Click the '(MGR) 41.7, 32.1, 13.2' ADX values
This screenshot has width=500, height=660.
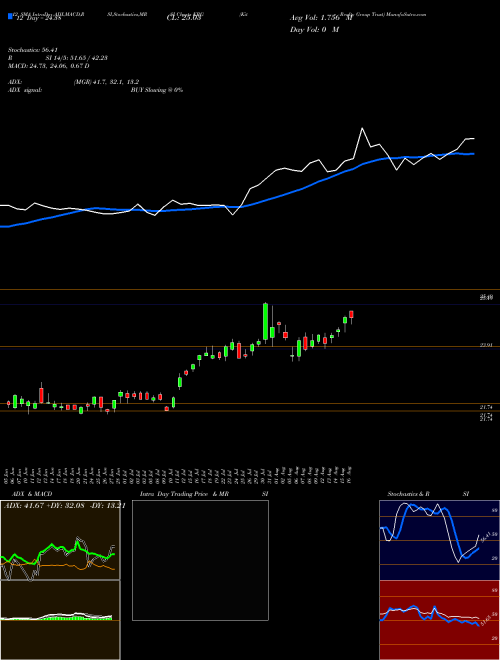(106, 82)
